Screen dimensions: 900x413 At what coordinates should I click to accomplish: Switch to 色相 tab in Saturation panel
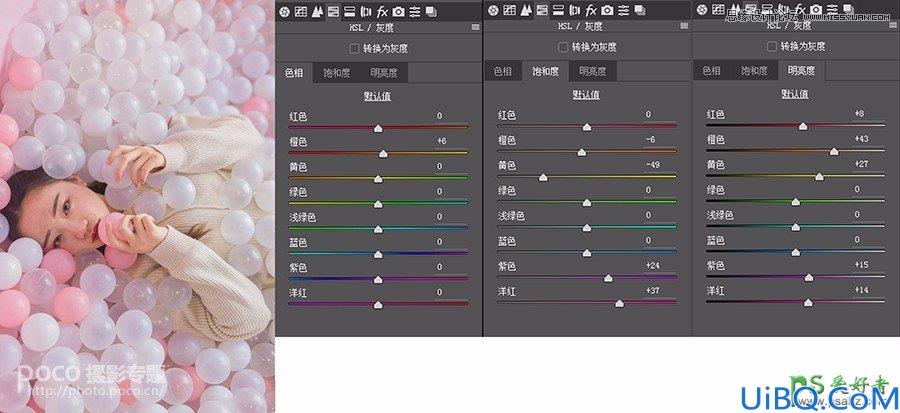point(503,72)
